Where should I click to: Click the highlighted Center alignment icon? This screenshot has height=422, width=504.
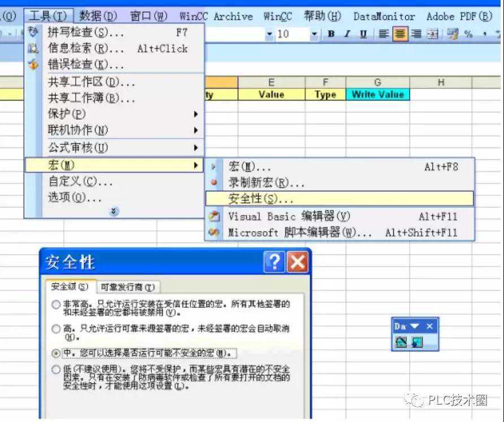point(400,34)
